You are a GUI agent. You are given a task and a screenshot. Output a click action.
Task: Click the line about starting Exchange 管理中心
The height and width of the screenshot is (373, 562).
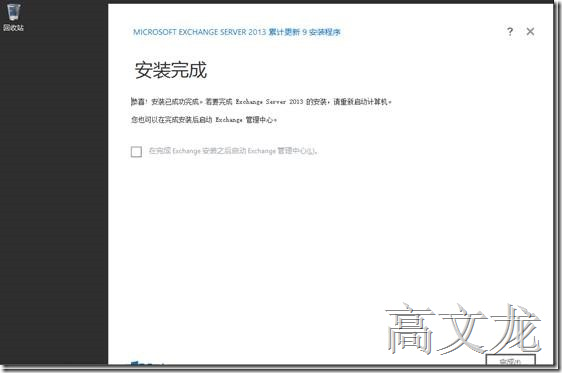(x=204, y=120)
